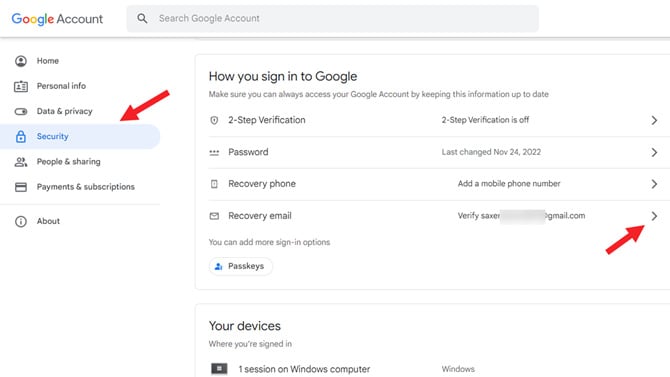Click the 'Your devices' heading
The image size is (670, 377).
[x=245, y=326]
